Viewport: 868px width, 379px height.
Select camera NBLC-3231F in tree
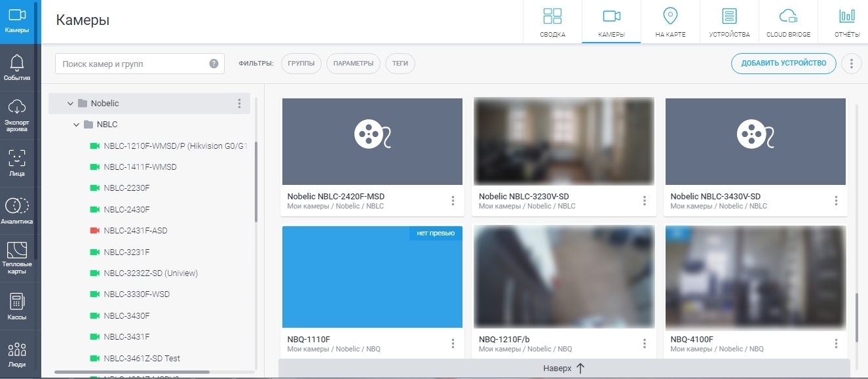(119, 252)
